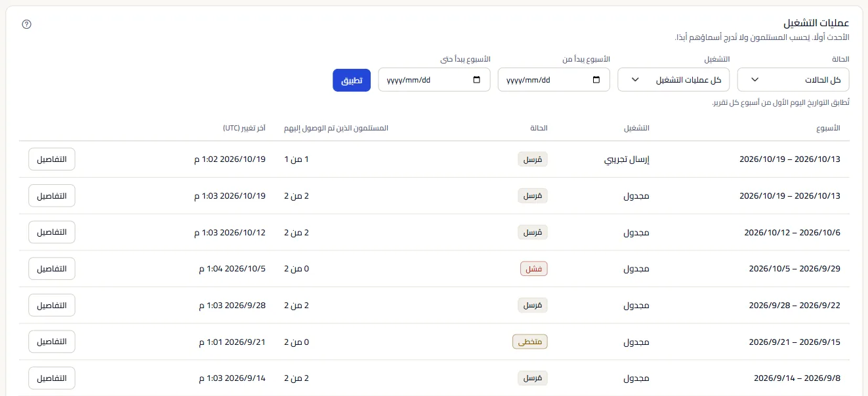The width and height of the screenshot is (868, 396).
Task: Click the red 'فشل' status badge
Action: (534, 269)
